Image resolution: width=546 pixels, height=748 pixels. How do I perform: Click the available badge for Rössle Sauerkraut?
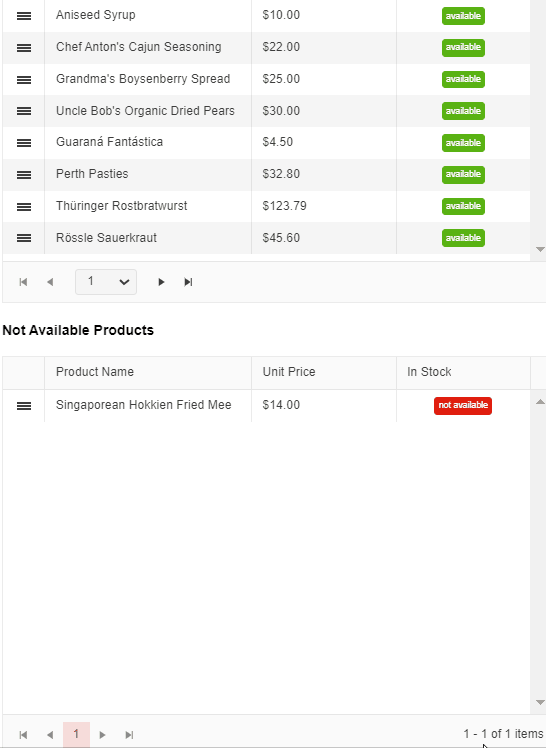[463, 238]
